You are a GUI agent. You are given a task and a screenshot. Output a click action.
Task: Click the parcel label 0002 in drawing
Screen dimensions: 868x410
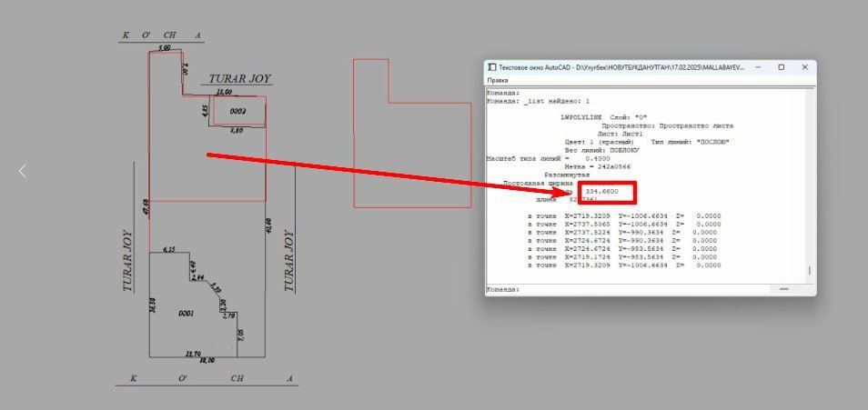(237, 111)
